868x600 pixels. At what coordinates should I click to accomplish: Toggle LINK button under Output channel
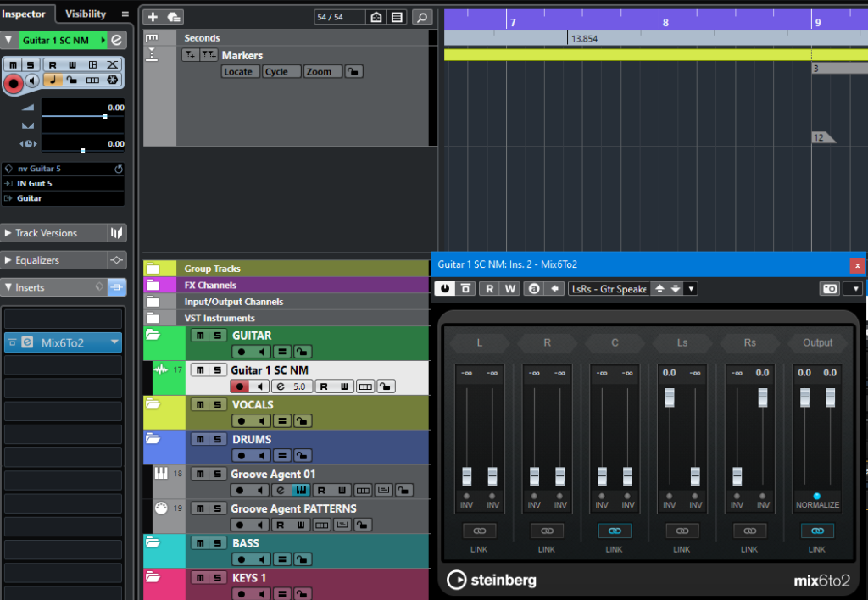(817, 531)
